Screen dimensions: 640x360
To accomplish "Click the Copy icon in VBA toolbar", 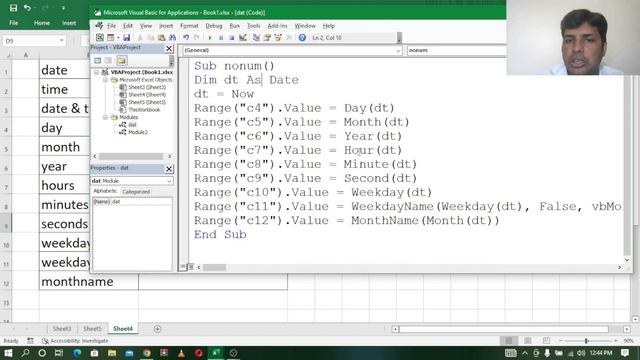I will tap(150, 38).
